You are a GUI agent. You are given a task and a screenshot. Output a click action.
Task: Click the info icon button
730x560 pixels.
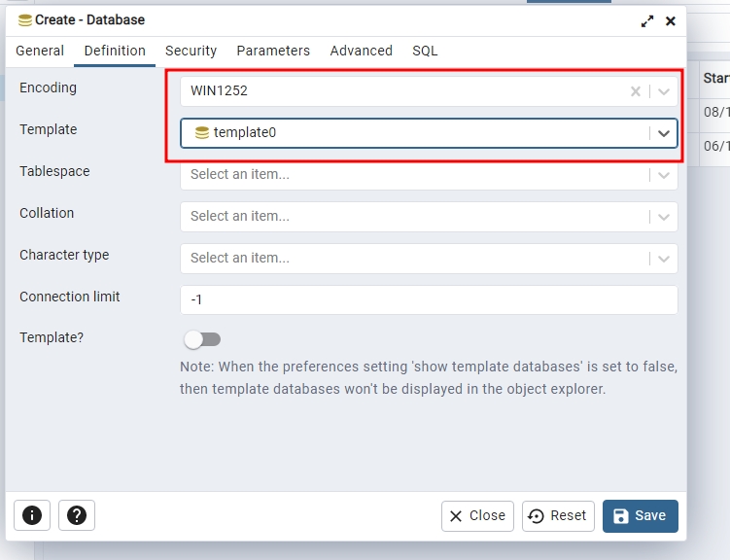pyautogui.click(x=32, y=515)
